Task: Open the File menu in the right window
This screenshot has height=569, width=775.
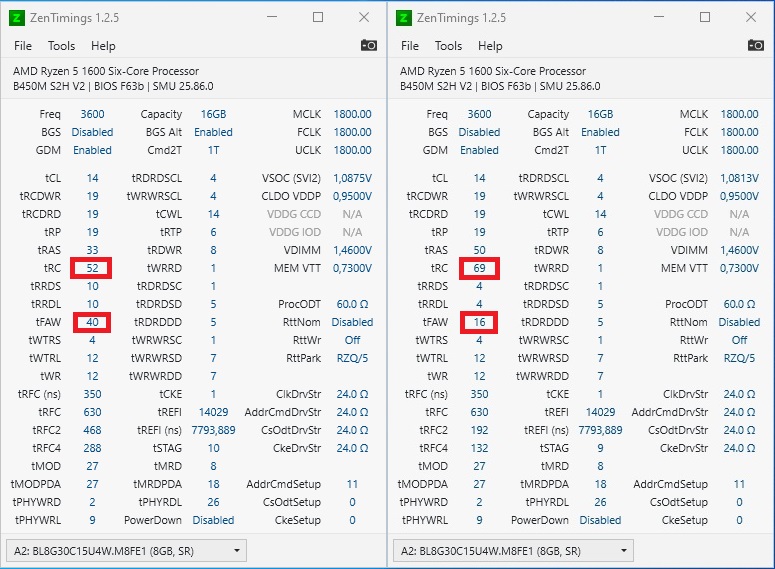Action: click(x=410, y=46)
